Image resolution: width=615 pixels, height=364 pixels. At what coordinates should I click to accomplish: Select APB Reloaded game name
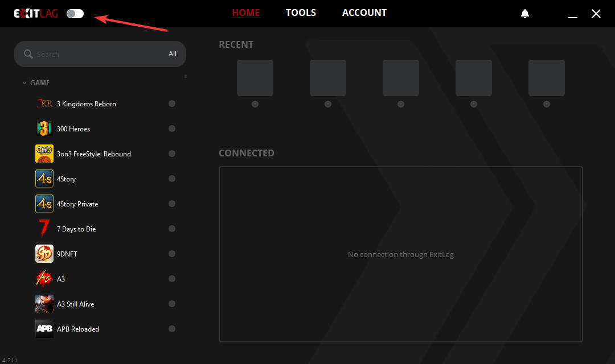[77, 329]
